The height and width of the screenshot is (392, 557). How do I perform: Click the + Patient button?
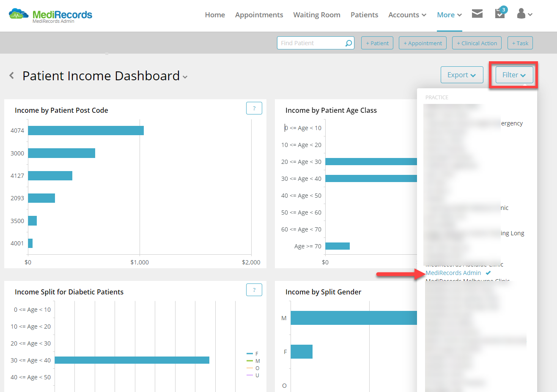[377, 43]
